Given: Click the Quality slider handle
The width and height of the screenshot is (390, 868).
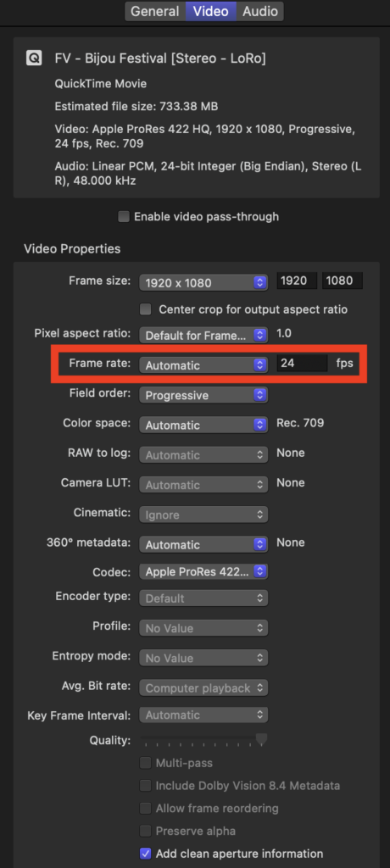Looking at the screenshot, I should [x=261, y=739].
